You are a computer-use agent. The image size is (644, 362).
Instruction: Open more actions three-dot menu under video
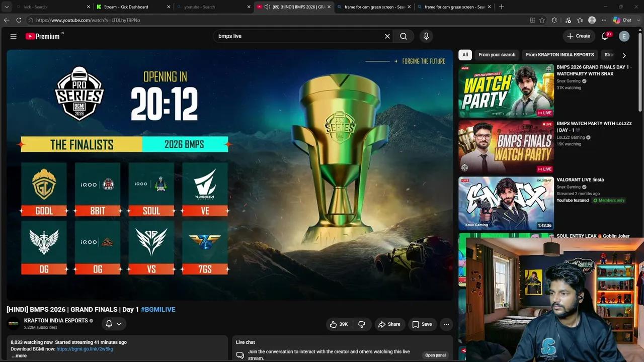[x=446, y=324]
